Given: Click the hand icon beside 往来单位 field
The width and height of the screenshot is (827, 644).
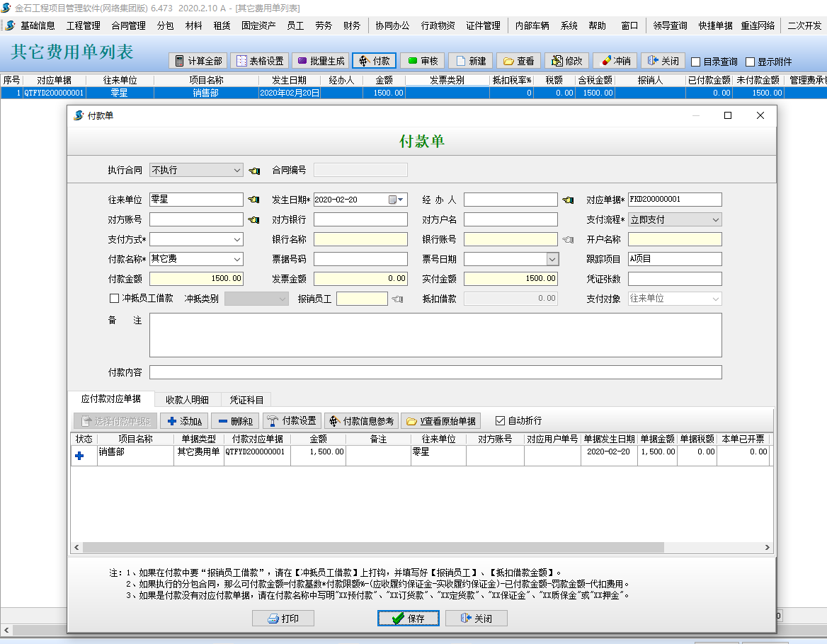Looking at the screenshot, I should [x=253, y=200].
